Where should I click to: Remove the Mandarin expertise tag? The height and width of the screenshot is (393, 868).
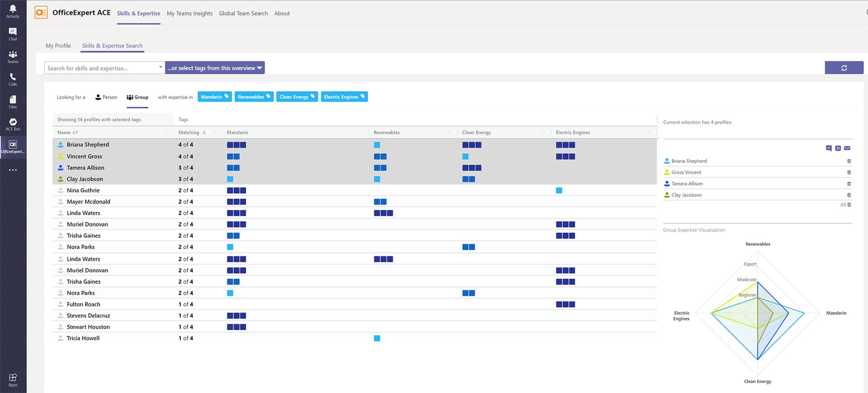click(226, 97)
